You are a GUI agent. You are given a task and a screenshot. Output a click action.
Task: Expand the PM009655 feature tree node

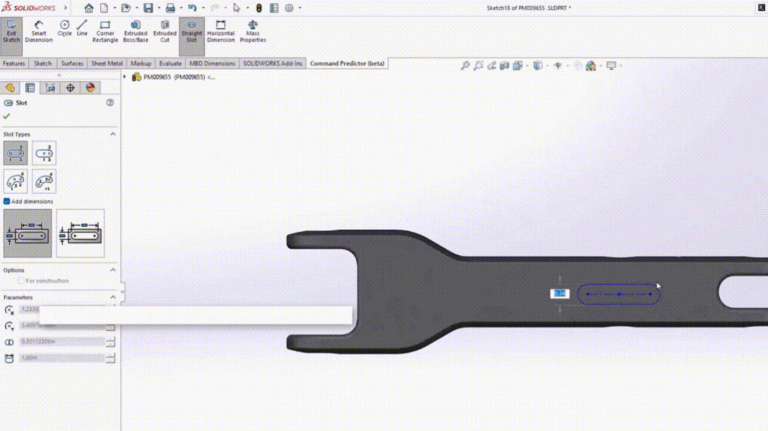click(126, 76)
